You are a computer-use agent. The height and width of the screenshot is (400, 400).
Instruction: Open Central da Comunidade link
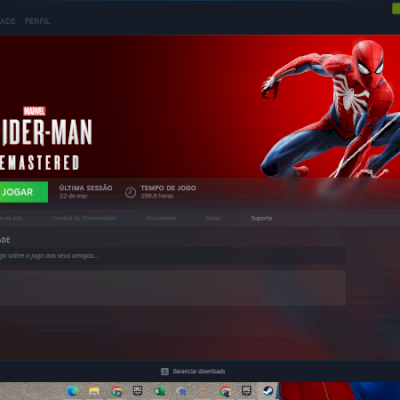pyautogui.click(x=84, y=218)
